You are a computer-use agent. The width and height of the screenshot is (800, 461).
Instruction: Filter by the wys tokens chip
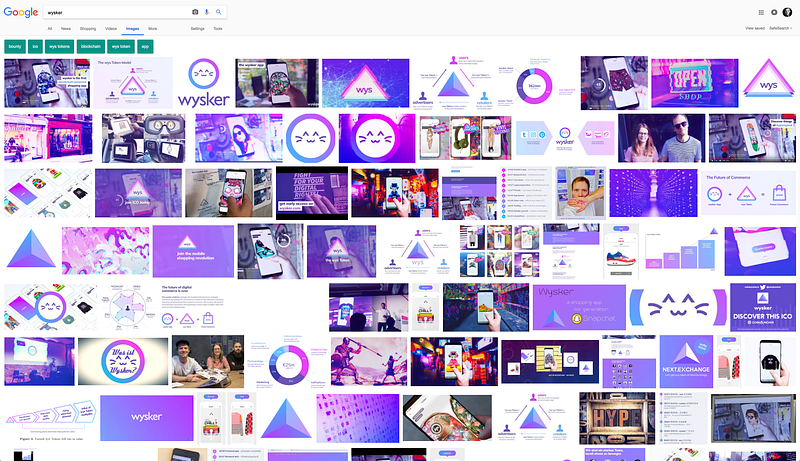60,46
